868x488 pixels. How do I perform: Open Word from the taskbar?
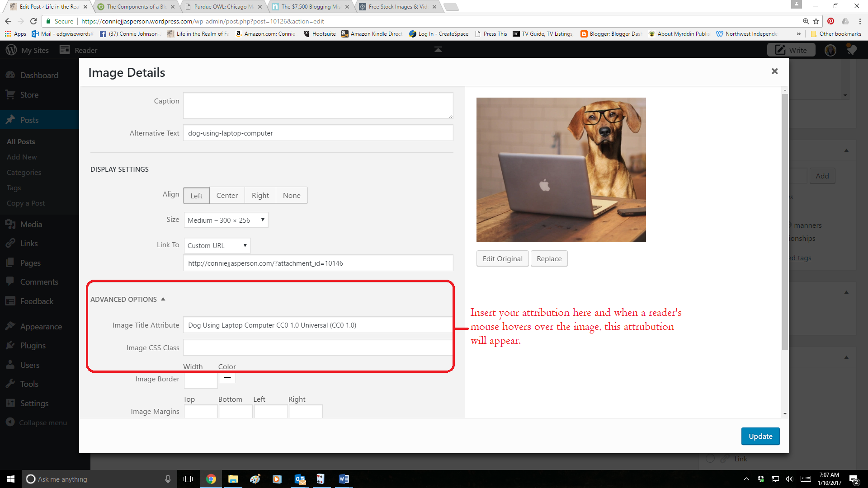tap(344, 479)
